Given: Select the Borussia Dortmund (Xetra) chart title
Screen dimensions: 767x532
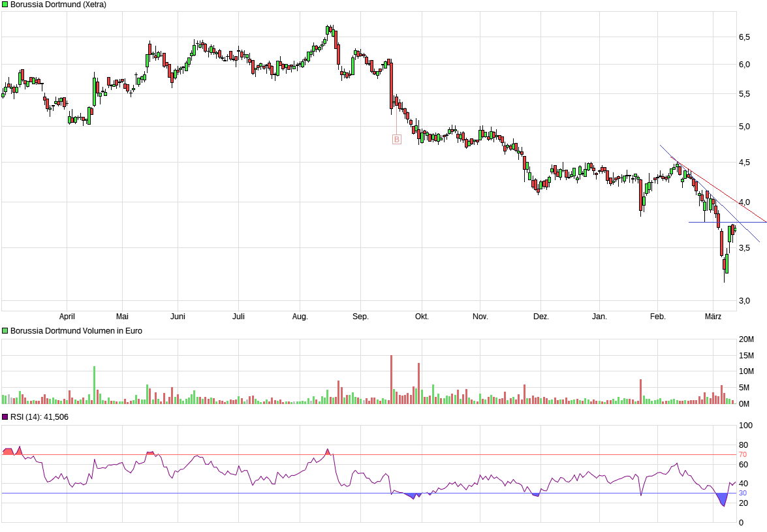Looking at the screenshot, I should 58,5.
